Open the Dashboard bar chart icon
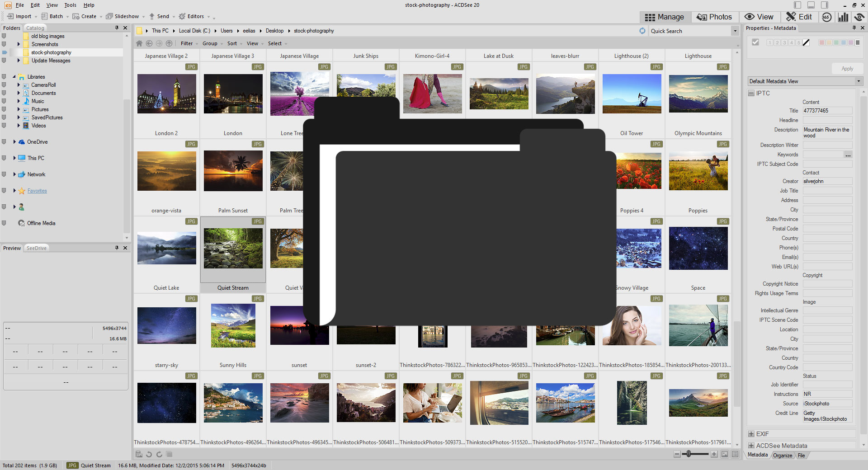Viewport: 868px width, 470px height. pos(843,17)
